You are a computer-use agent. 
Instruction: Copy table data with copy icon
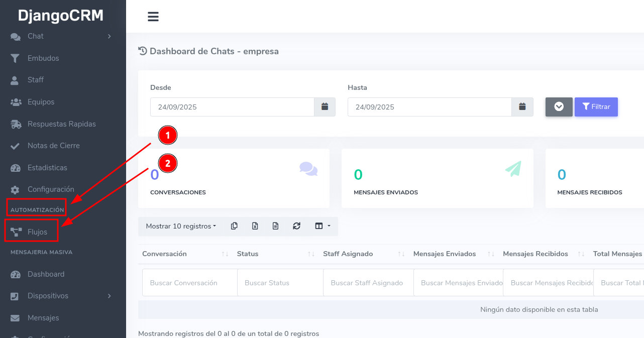[x=234, y=226]
